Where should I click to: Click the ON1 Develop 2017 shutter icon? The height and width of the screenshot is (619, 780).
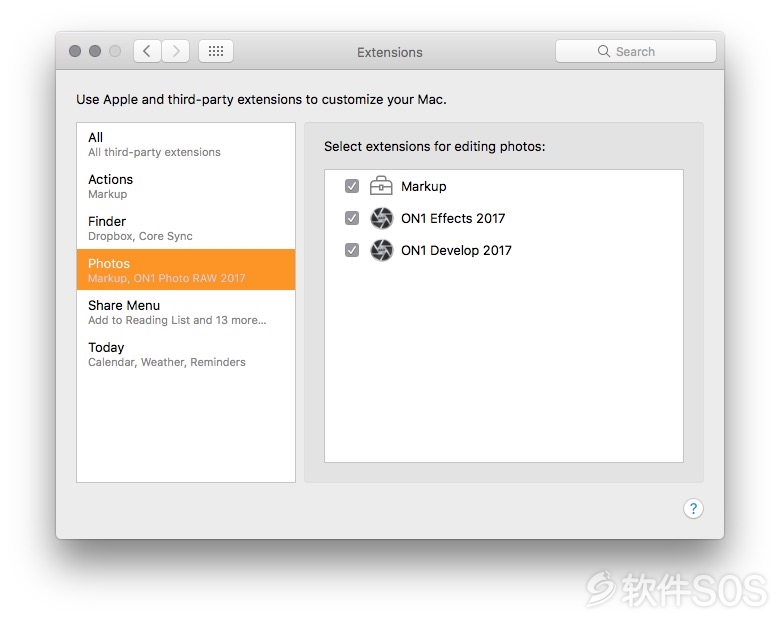point(382,250)
